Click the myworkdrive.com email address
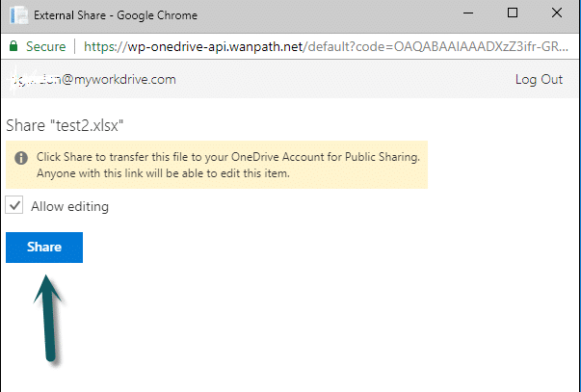Screen dimensions: 581x392 click(x=92, y=79)
